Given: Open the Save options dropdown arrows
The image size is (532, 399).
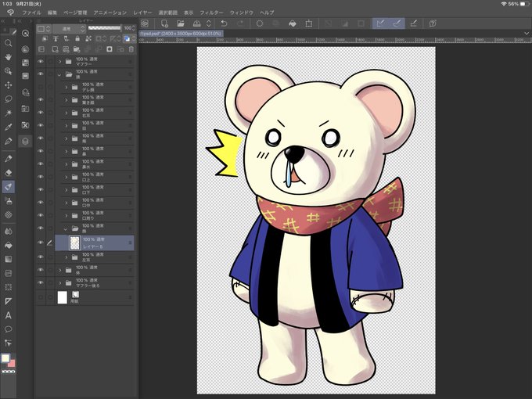Looking at the screenshot, I should click(x=209, y=23).
